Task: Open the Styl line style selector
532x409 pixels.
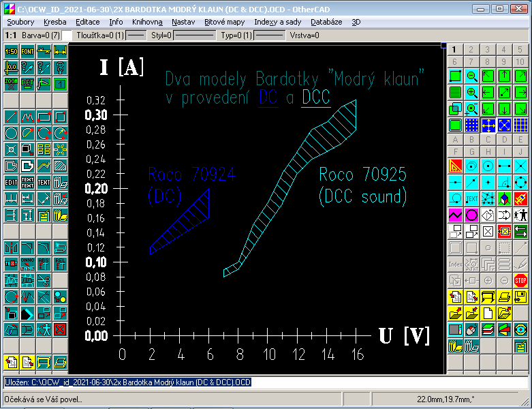Action: tap(194, 35)
